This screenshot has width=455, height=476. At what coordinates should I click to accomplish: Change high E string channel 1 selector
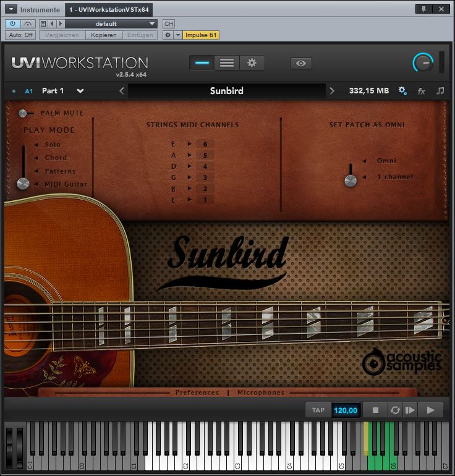click(205, 200)
